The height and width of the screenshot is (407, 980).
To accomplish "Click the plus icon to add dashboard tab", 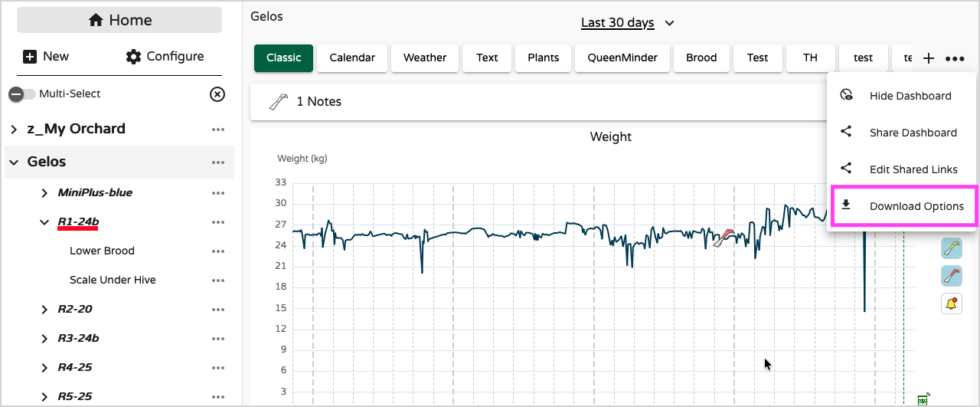I will (x=929, y=58).
